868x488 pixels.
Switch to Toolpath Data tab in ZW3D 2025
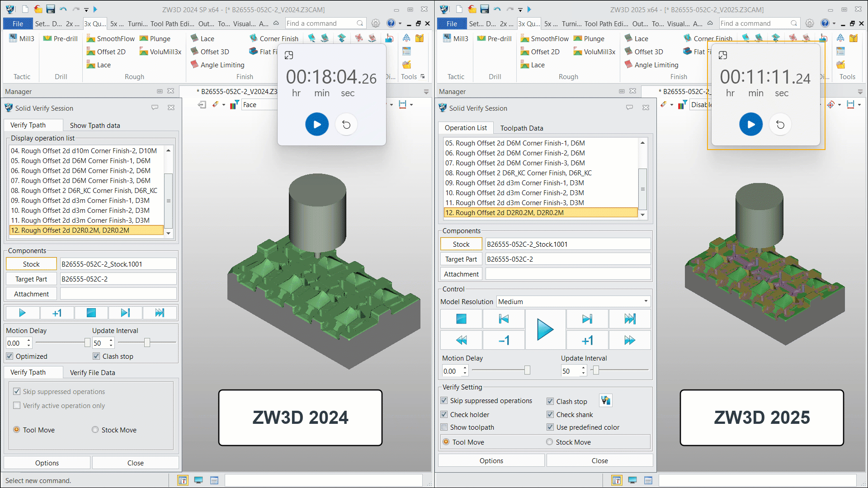tap(522, 128)
